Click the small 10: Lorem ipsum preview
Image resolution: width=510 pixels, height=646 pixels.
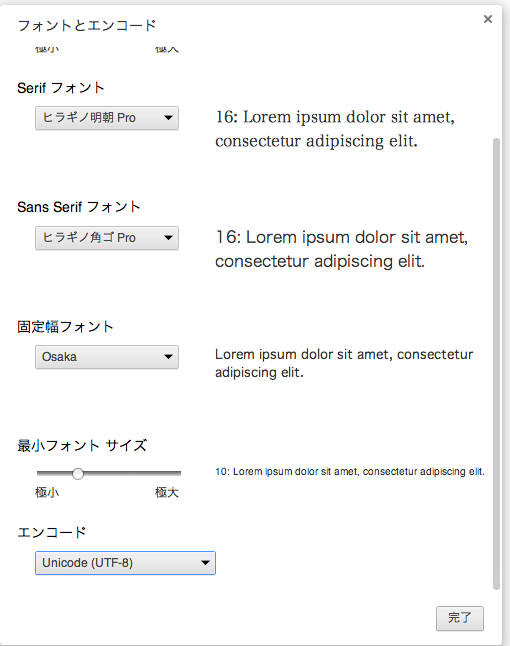tap(350, 471)
